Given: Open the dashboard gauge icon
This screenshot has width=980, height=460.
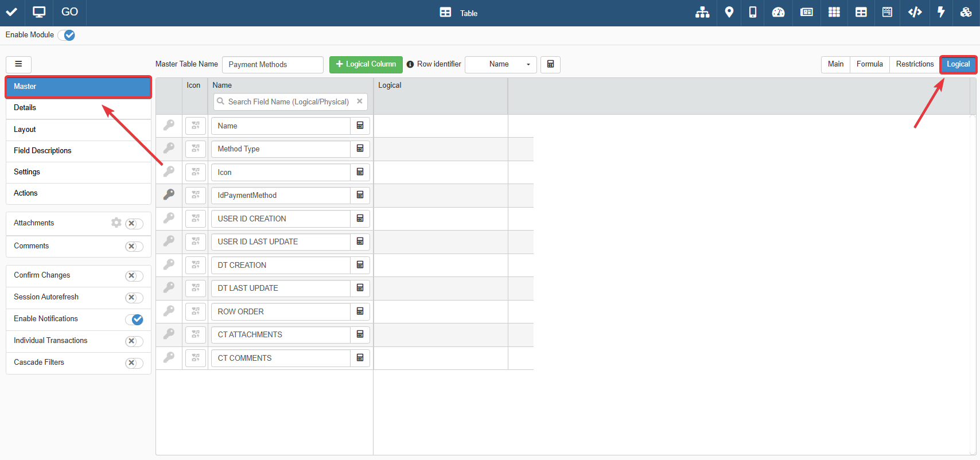Looking at the screenshot, I should (x=779, y=12).
